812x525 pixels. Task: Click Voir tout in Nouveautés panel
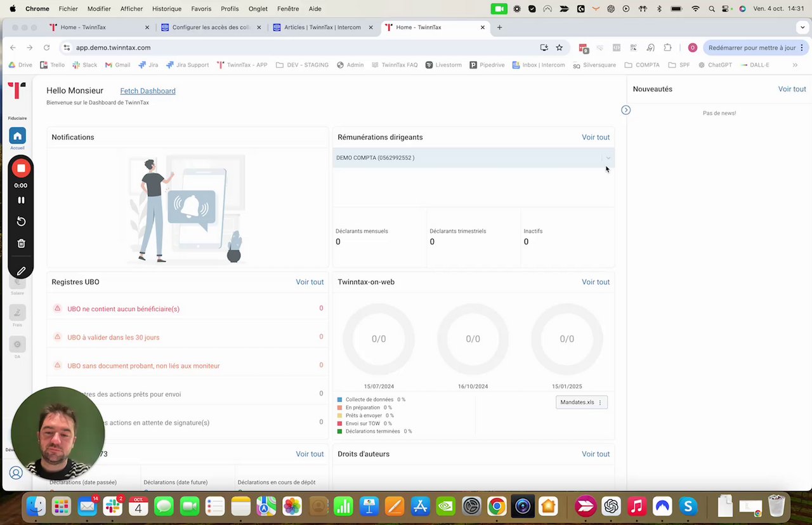click(792, 89)
